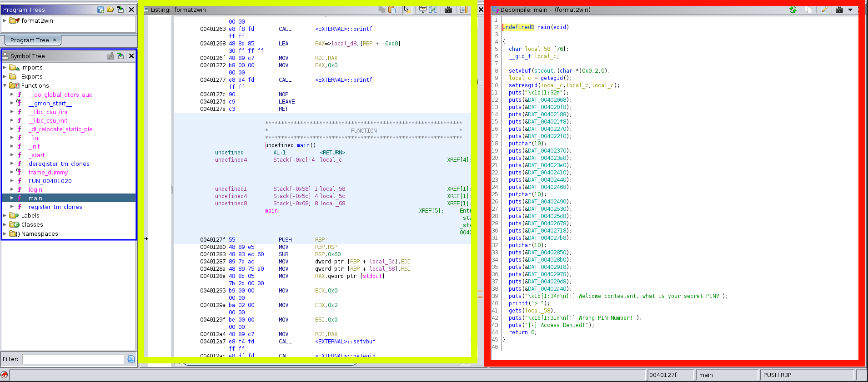Click the gets(local_58) call in the decompiler
868x382 pixels.
[x=532, y=311]
